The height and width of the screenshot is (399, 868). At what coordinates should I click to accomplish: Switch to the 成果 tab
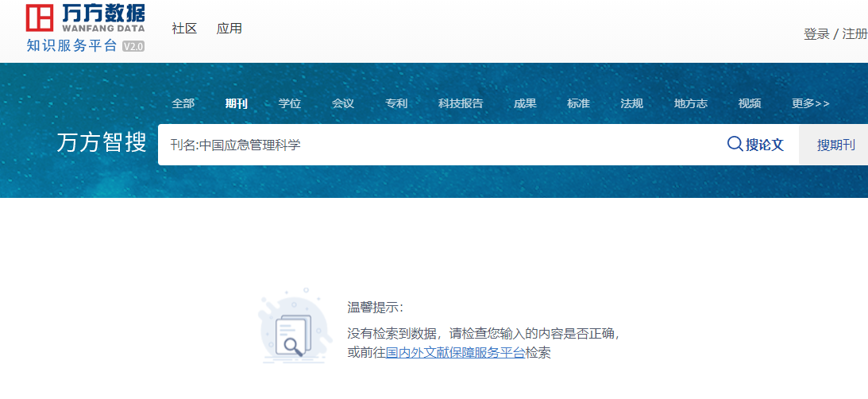click(x=525, y=103)
